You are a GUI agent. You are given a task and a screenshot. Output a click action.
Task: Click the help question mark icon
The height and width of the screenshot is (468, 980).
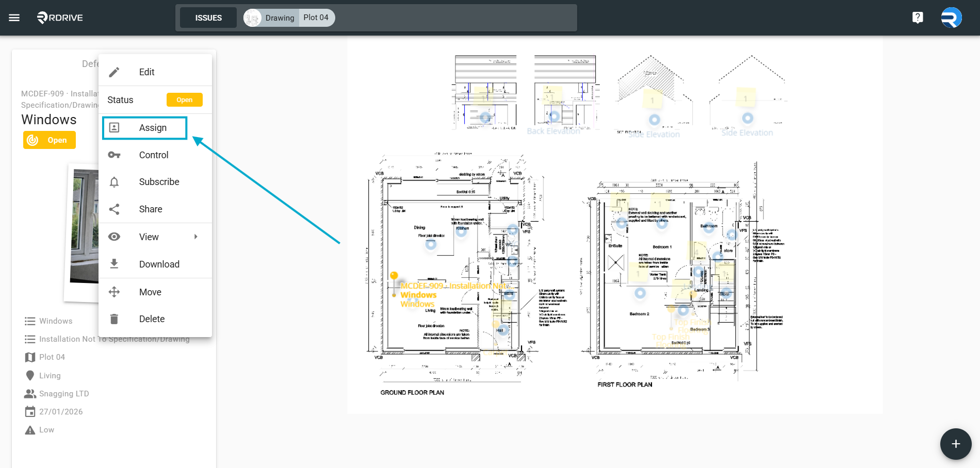pos(918,18)
